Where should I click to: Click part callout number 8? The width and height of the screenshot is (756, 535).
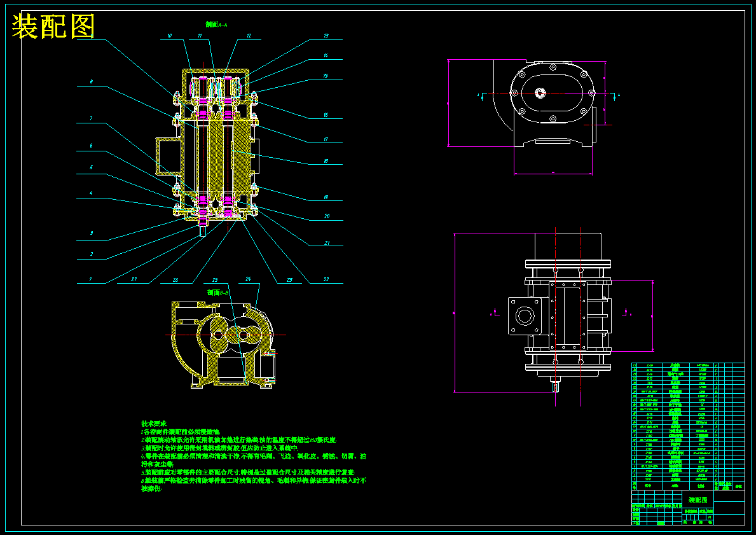point(92,82)
